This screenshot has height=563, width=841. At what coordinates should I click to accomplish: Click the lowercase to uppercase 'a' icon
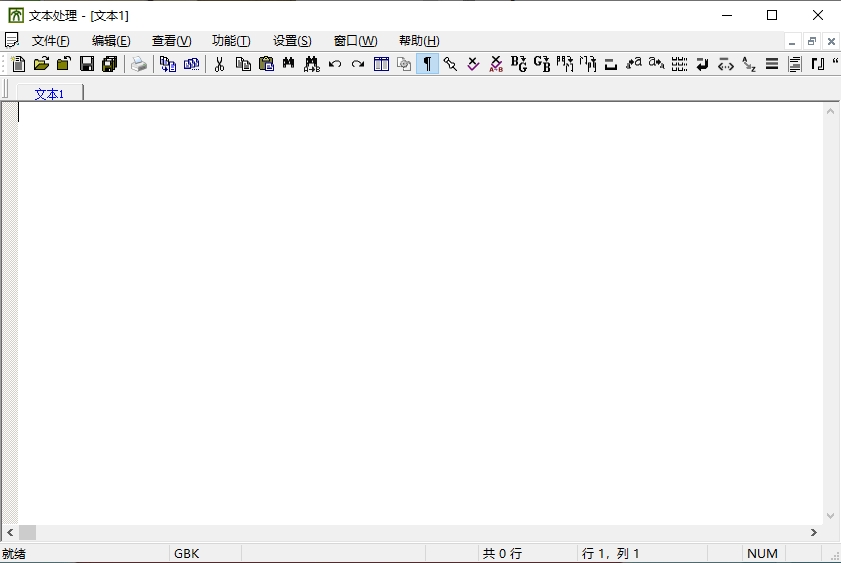point(633,64)
